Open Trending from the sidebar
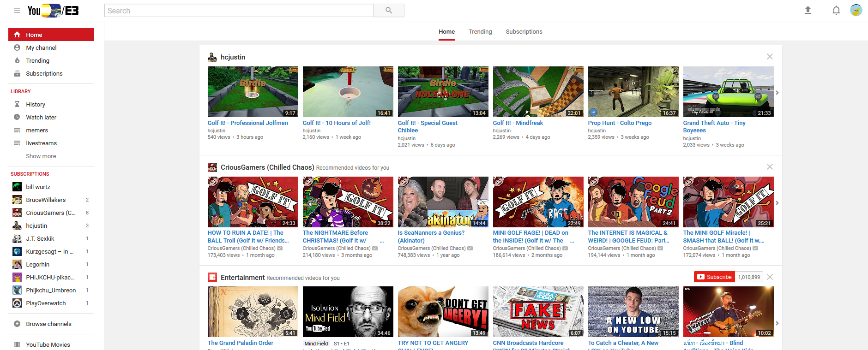868x350 pixels. point(51,60)
